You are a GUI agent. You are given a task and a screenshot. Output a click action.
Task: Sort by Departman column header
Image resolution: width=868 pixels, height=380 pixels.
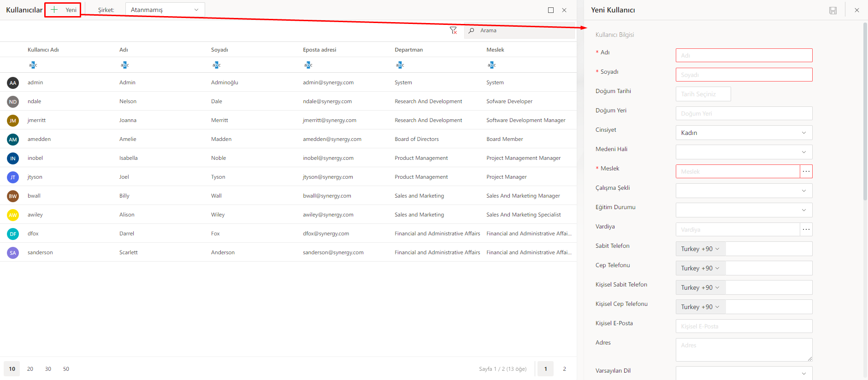[x=409, y=50]
